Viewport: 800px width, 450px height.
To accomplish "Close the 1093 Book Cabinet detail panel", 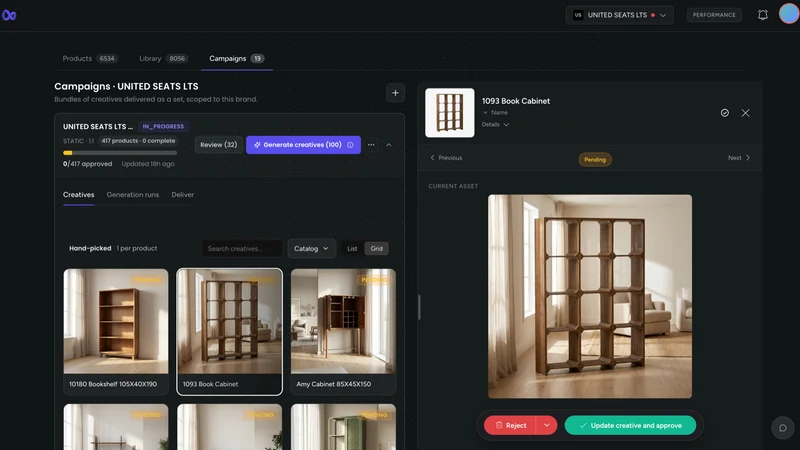I will [x=745, y=113].
